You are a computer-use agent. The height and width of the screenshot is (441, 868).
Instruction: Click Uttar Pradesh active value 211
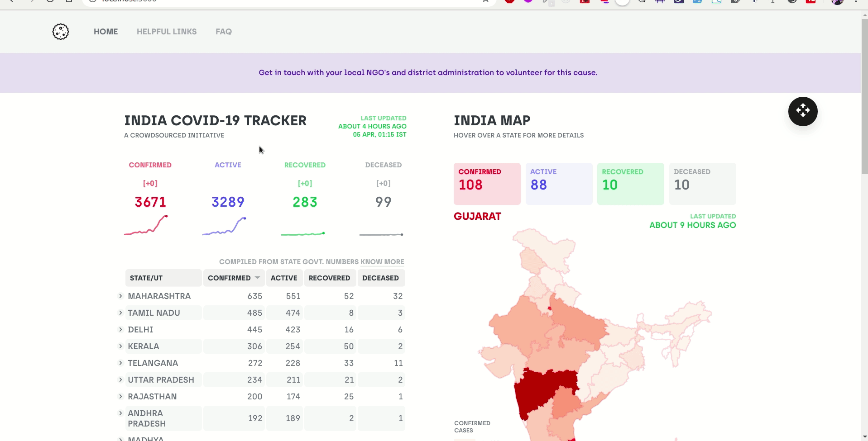click(x=293, y=380)
